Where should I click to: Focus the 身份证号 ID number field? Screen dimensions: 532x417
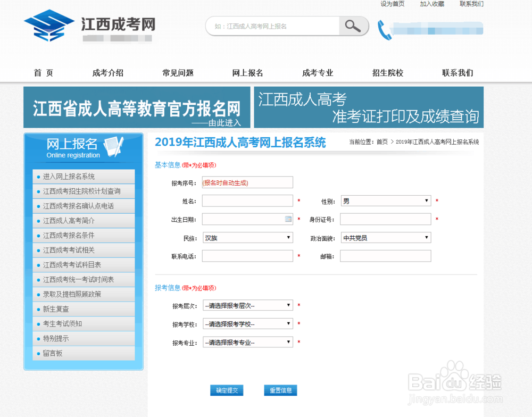point(385,219)
